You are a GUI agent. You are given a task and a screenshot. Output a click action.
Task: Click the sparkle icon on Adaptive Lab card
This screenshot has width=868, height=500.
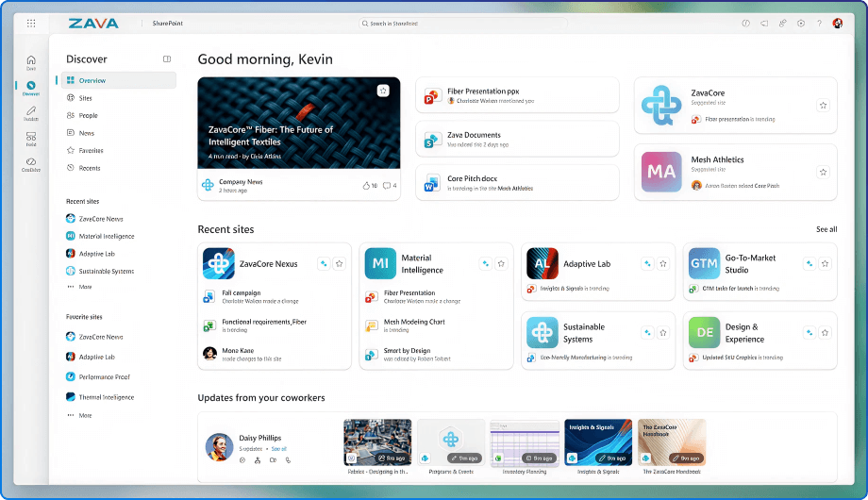pyautogui.click(x=647, y=263)
